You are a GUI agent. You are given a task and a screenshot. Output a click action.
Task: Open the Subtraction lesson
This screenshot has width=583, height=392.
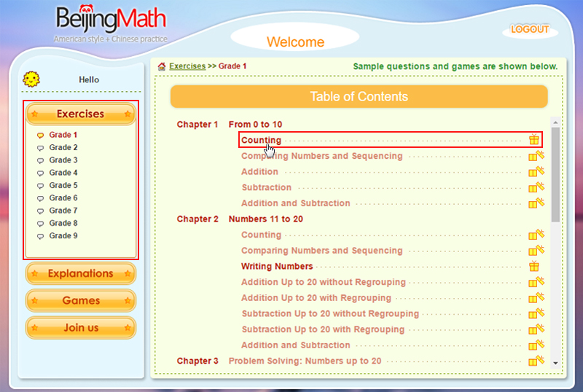tap(266, 187)
